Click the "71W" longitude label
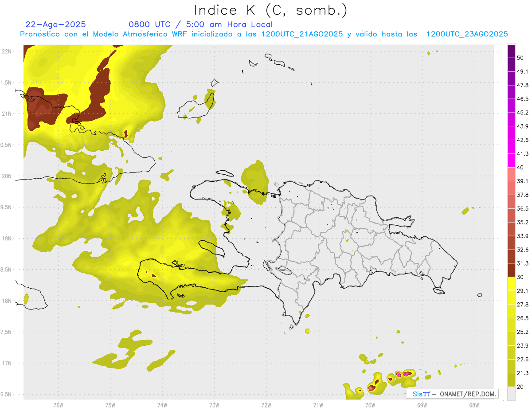532x411 pixels. [x=318, y=405]
